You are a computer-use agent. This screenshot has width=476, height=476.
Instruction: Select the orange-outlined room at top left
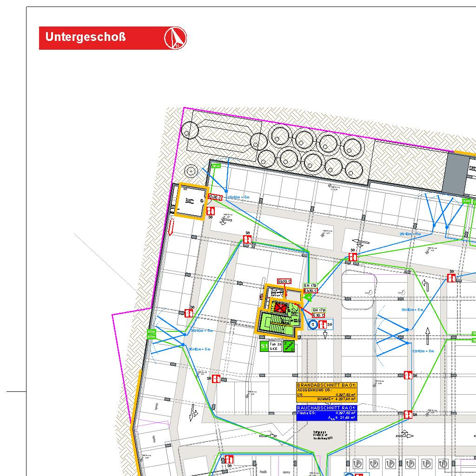(190, 200)
